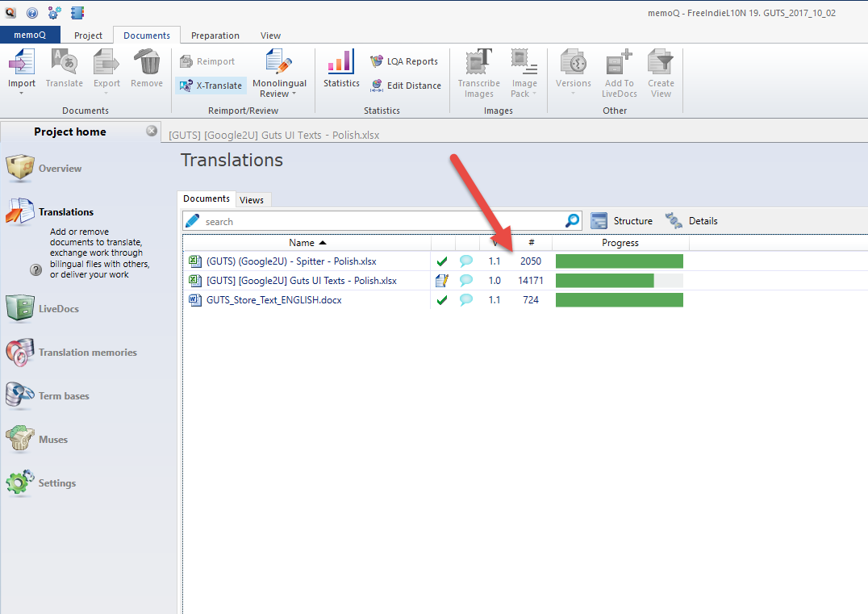This screenshot has width=868, height=614.
Task: Sort documents by Name column header
Action: point(307,243)
